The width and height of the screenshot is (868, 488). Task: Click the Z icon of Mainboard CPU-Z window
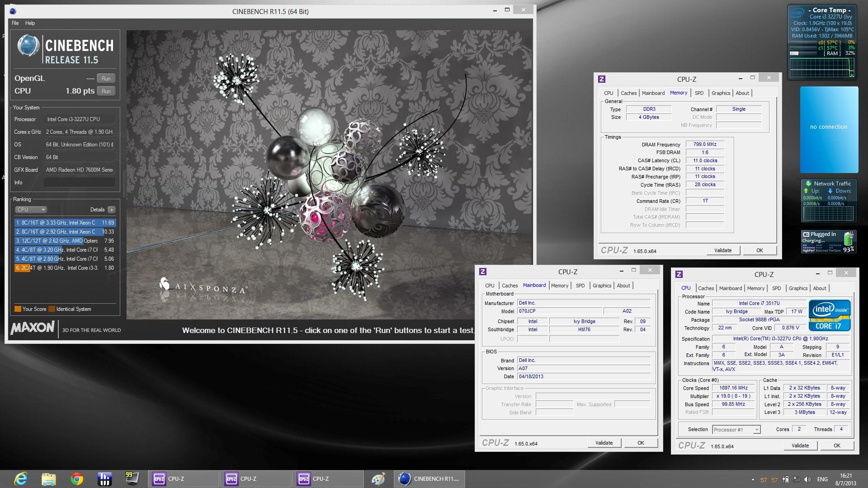[x=483, y=272]
